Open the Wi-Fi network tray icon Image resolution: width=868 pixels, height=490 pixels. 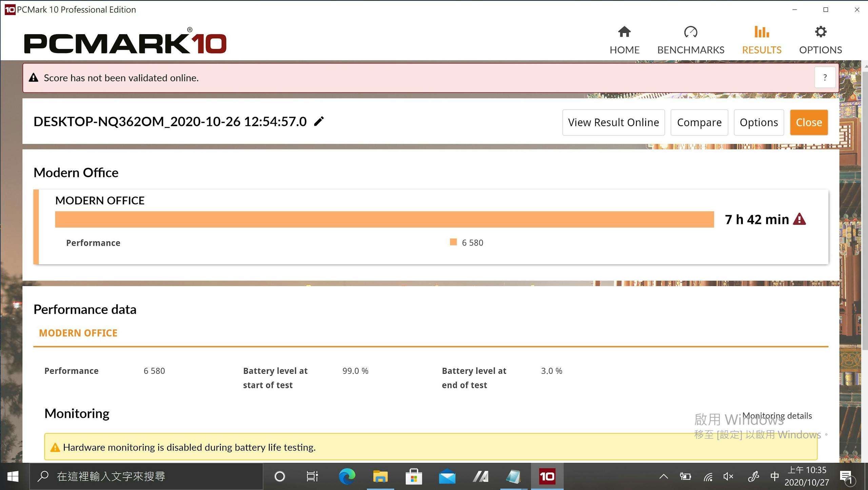708,477
